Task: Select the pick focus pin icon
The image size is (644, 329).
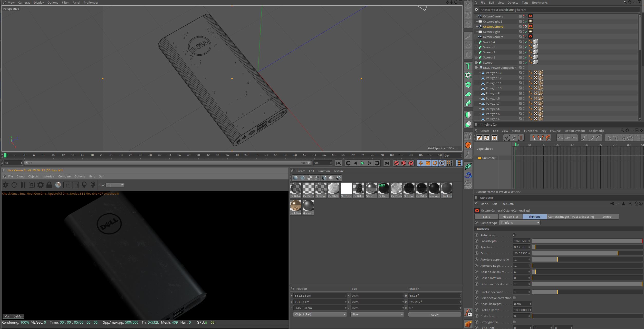Action: point(84,185)
